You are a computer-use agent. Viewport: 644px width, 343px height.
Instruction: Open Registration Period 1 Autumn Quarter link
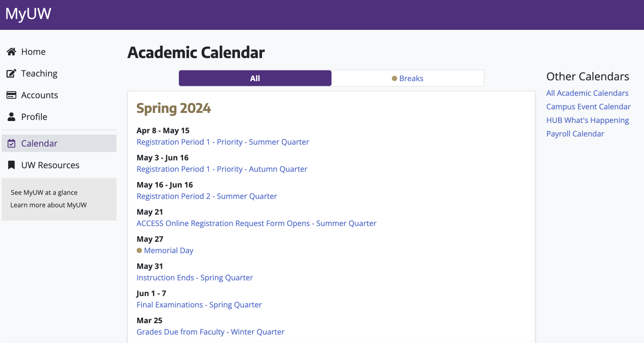click(222, 169)
